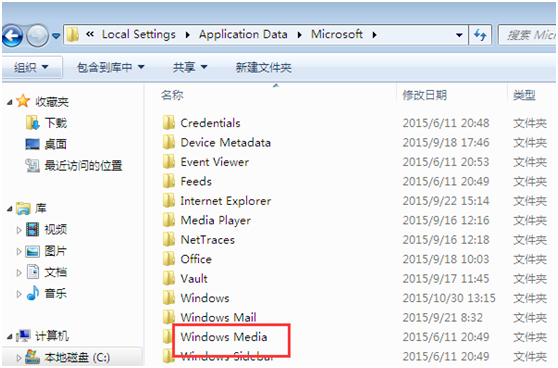Sort by the 修改日期 column header
558x368 pixels.
pyautogui.click(x=425, y=95)
